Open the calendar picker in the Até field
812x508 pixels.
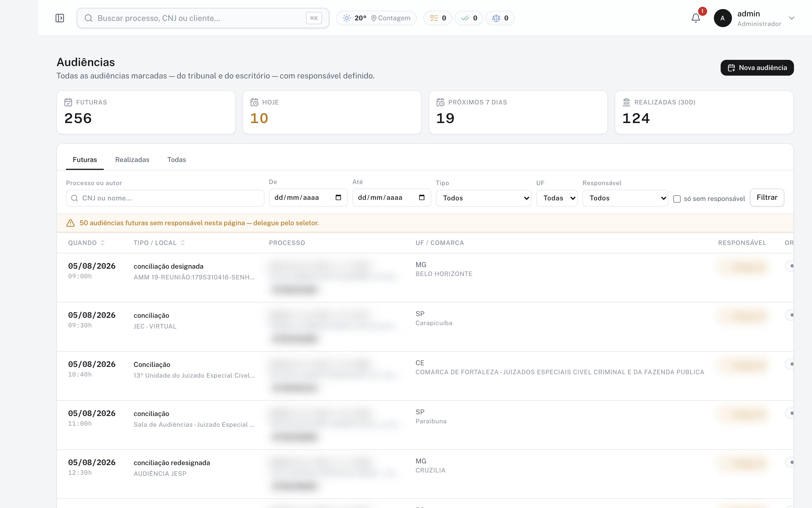click(422, 198)
